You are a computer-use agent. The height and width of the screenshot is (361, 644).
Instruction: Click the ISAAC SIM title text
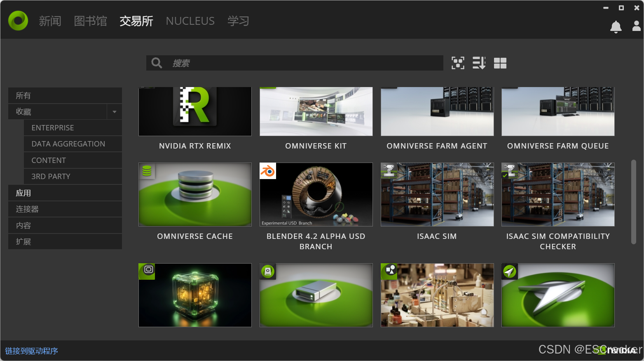(437, 236)
